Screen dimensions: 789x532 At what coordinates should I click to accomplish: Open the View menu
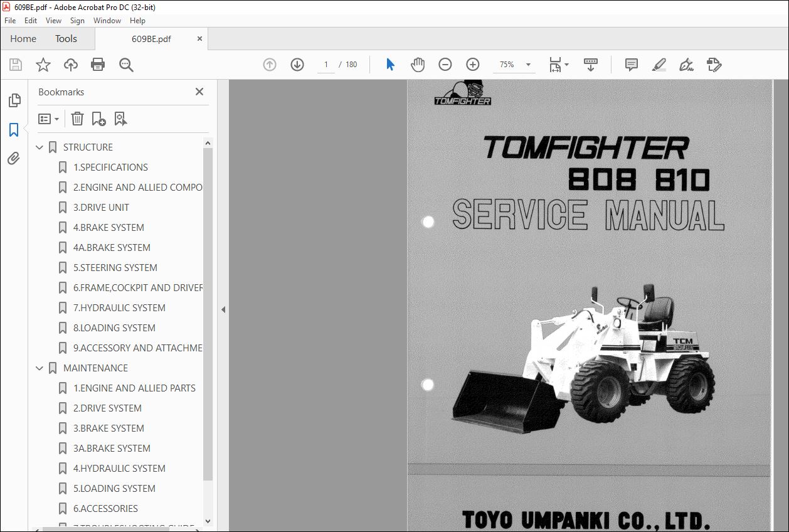pyautogui.click(x=53, y=21)
